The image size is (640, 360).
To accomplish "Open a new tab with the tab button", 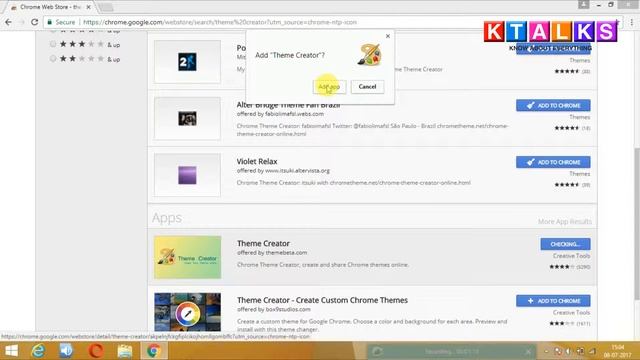I will pyautogui.click(x=106, y=7).
